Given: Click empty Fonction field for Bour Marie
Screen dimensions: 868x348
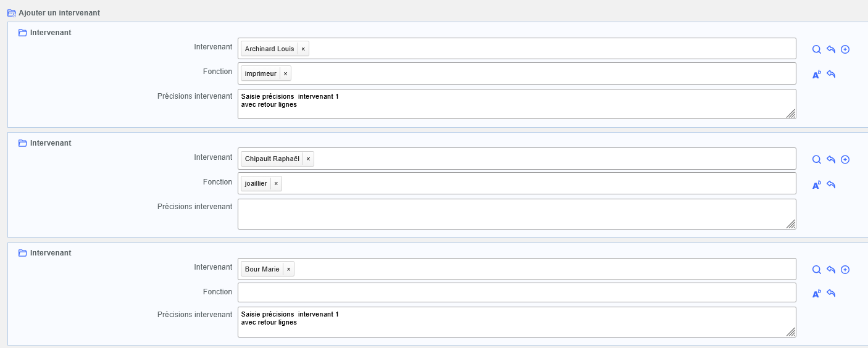Looking at the screenshot, I should [x=516, y=292].
